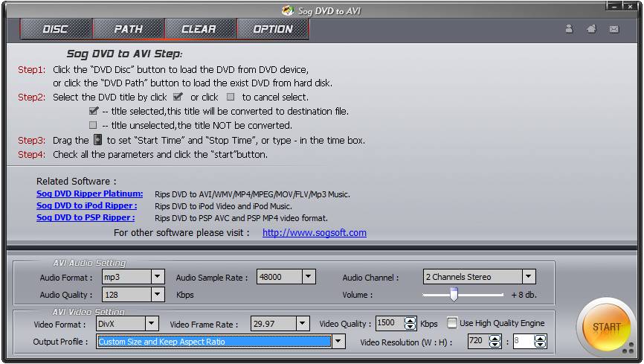Viewport: 644px width, 364px height.
Task: Click the 'AVI Audio Setting' group title
Action: (x=89, y=263)
